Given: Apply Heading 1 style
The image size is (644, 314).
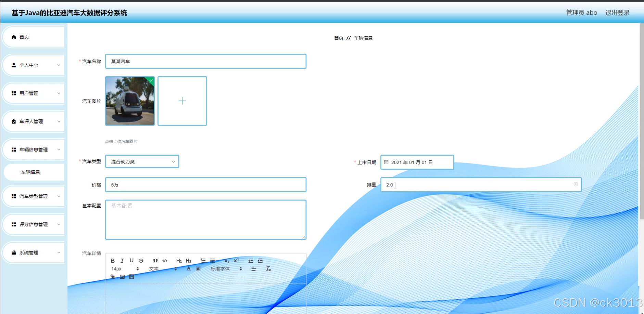Looking at the screenshot, I should (x=179, y=261).
